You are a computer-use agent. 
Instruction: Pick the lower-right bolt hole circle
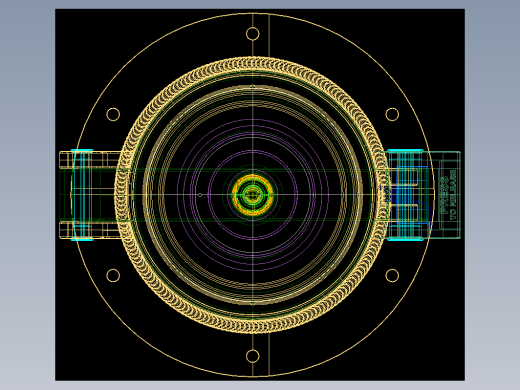(x=392, y=275)
